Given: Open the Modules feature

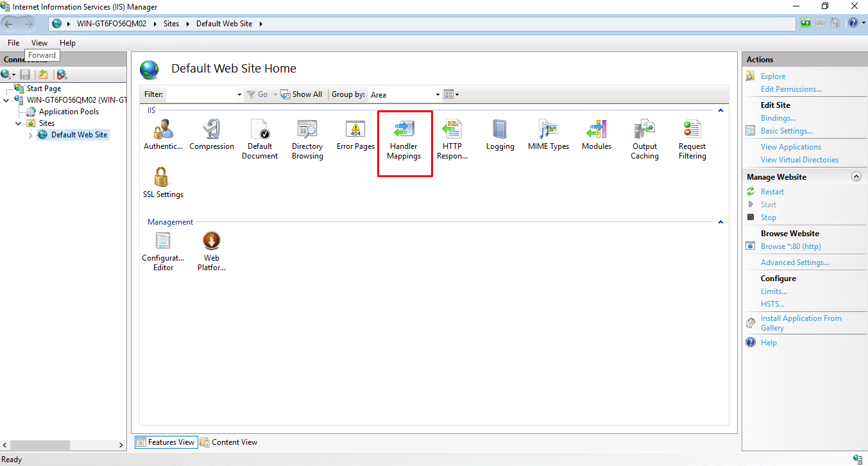Looking at the screenshot, I should click(x=597, y=135).
